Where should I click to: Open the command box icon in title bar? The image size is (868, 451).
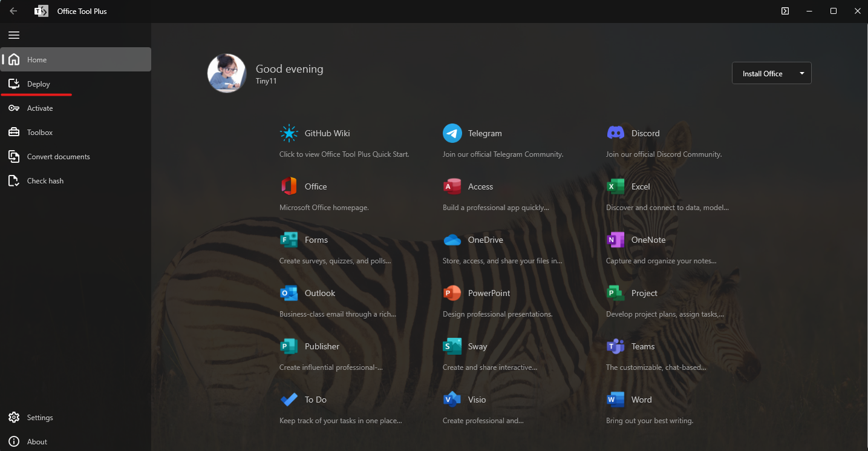pos(785,11)
